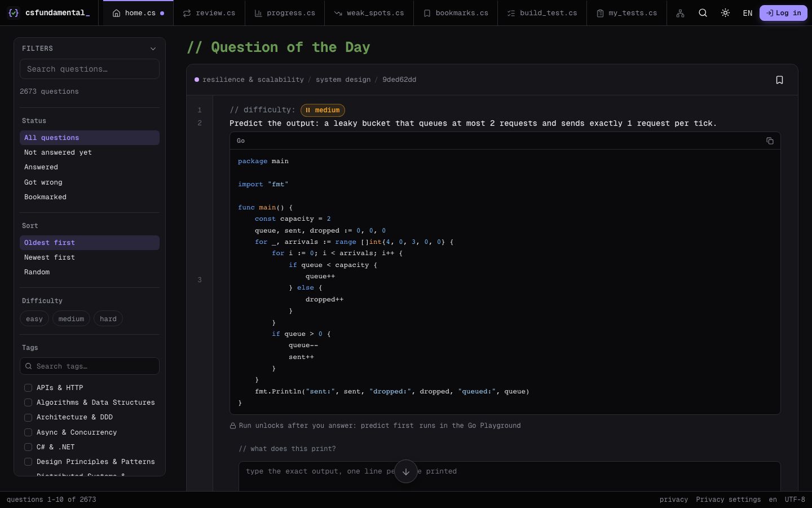The width and height of the screenshot is (812, 508).
Task: Switch to the weak_spots.cs tab
Action: (x=369, y=13)
